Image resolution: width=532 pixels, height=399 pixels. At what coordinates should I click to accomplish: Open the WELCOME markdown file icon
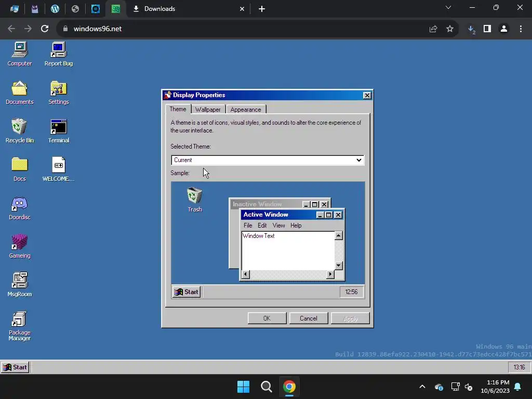point(58,169)
